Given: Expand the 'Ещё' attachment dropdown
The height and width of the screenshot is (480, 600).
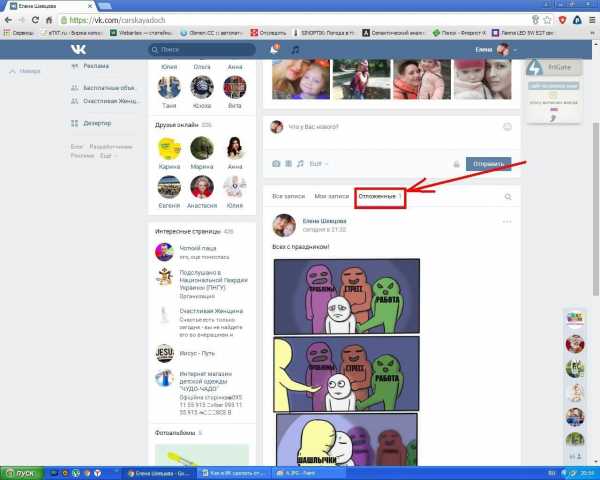Looking at the screenshot, I should 318,164.
